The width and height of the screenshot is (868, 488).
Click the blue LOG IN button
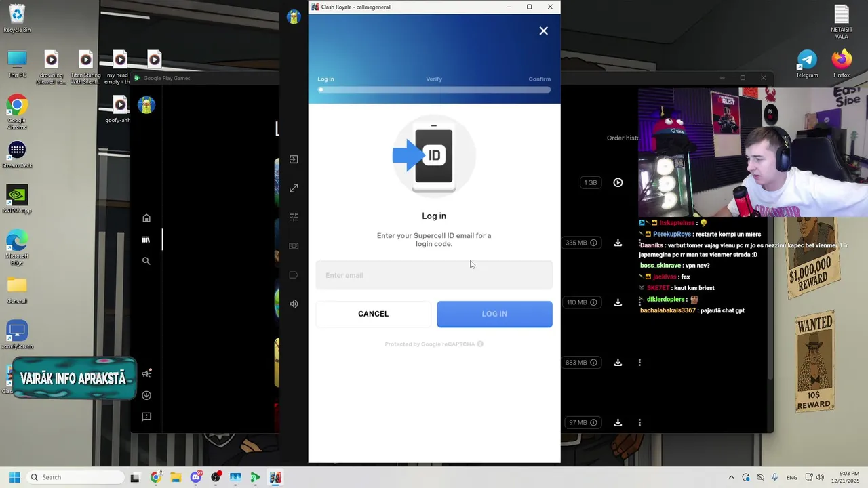494,314
